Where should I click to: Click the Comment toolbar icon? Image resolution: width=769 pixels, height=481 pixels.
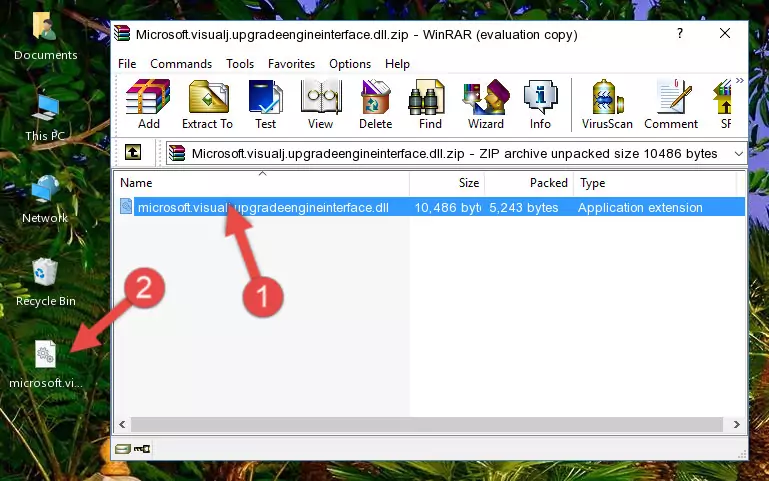point(671,104)
